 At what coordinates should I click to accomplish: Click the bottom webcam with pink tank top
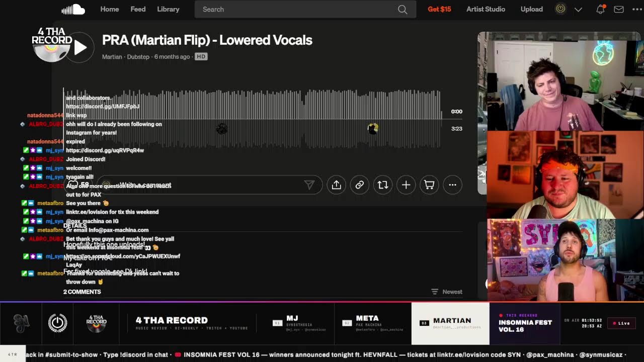(566, 260)
